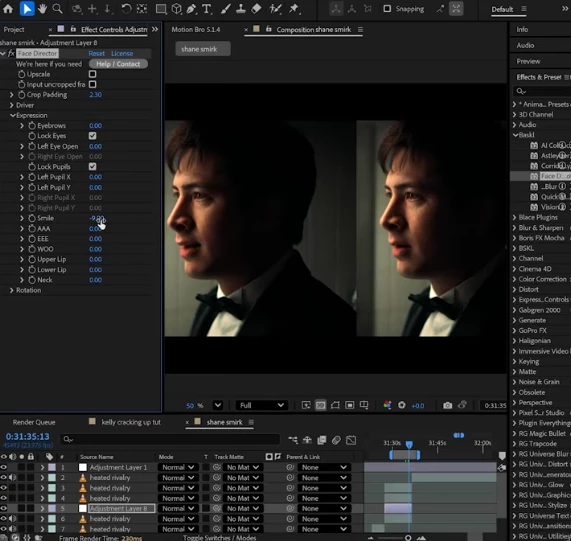Uncheck the Lock Pupils checkbox
This screenshot has height=541, width=571.
92,166
